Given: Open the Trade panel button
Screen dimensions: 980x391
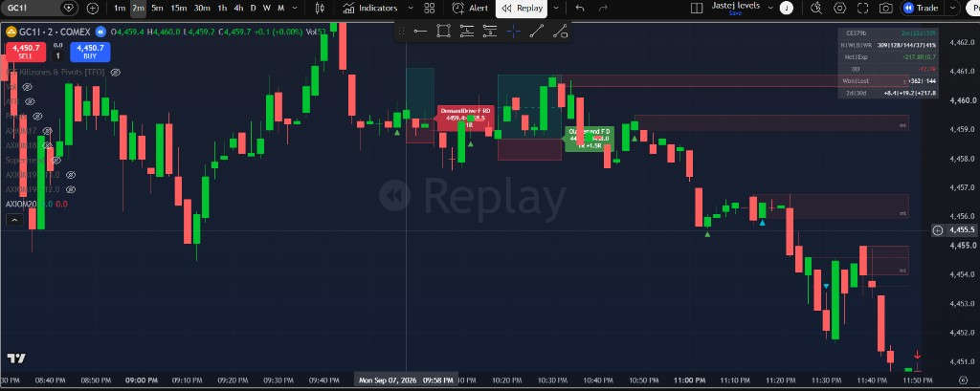Looking at the screenshot, I should pyautogui.click(x=920, y=8).
